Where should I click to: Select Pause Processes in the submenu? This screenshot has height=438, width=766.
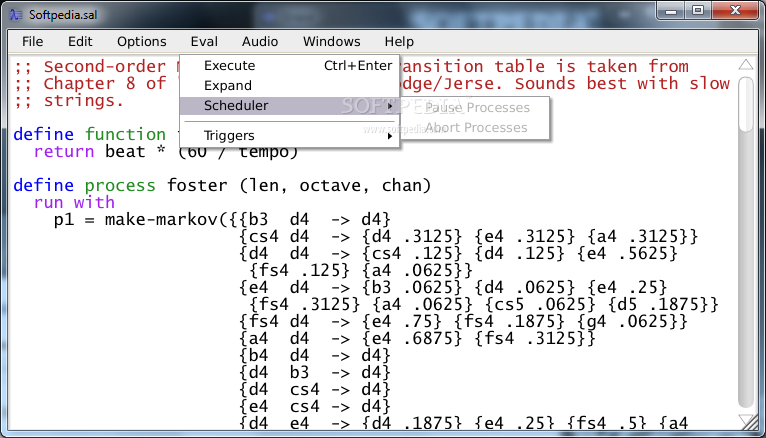(477, 107)
